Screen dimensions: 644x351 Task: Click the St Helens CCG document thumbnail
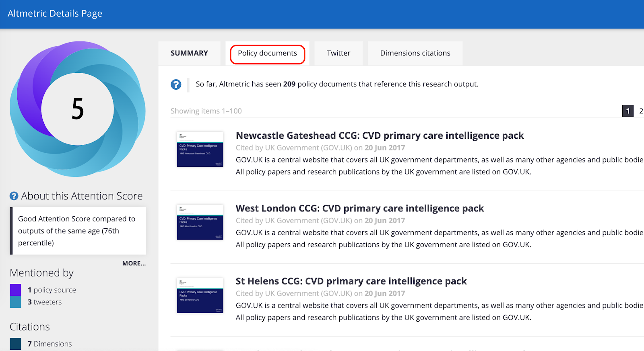pos(200,295)
